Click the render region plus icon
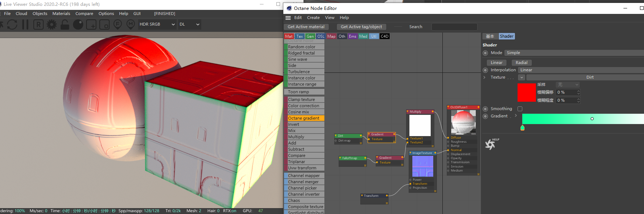 pyautogui.click(x=91, y=25)
